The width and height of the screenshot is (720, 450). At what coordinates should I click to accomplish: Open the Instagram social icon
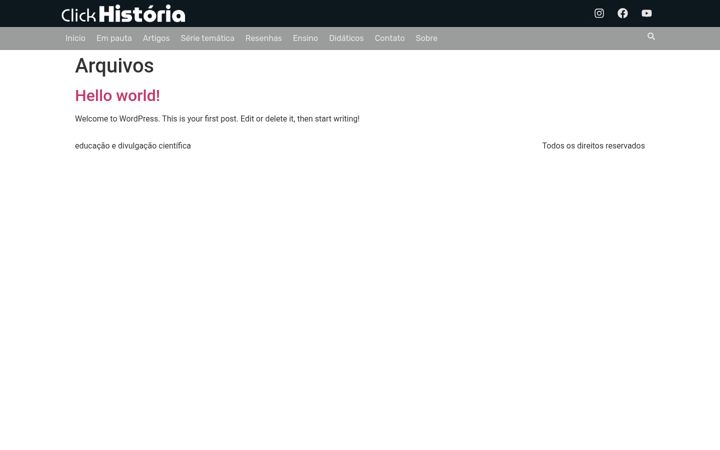pyautogui.click(x=599, y=13)
